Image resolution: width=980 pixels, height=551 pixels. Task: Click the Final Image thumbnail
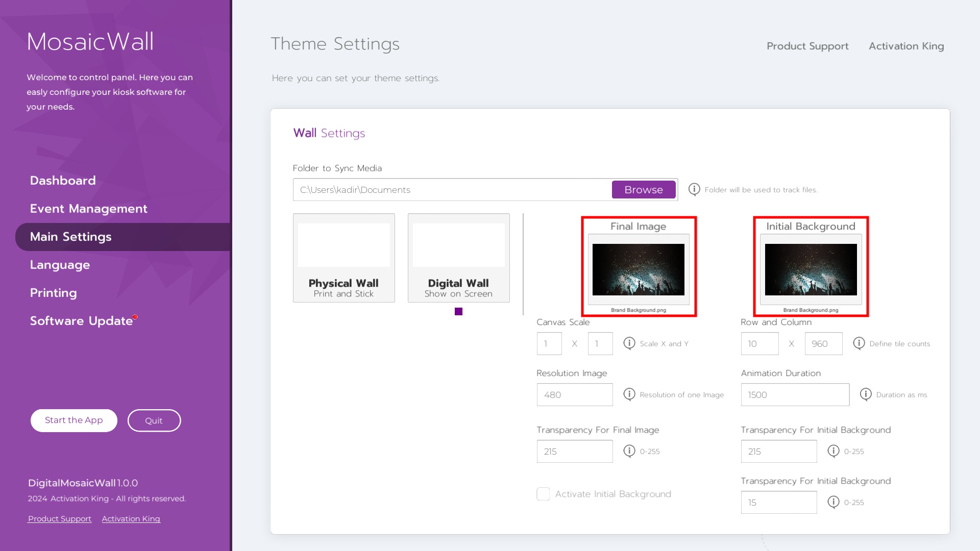[x=638, y=269]
